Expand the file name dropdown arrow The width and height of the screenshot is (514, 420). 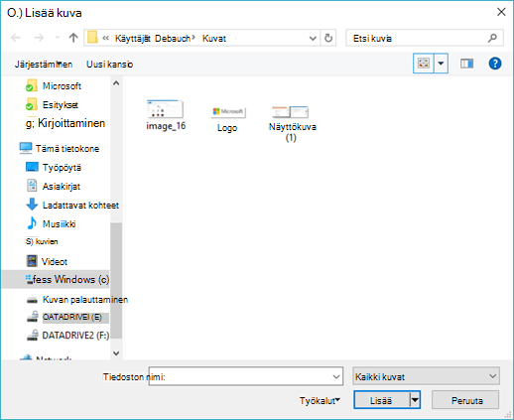tap(336, 376)
